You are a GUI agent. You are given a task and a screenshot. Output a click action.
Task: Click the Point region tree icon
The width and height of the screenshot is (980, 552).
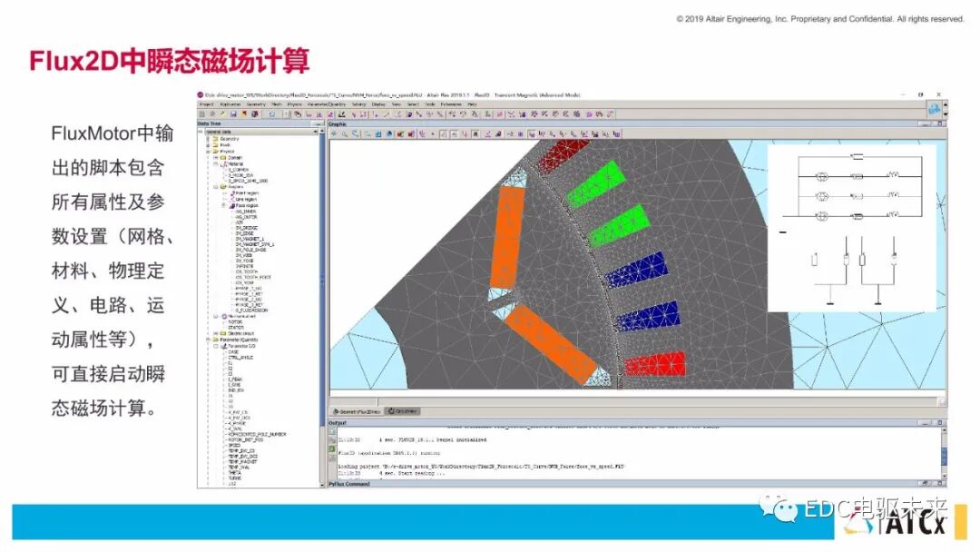pos(232,193)
